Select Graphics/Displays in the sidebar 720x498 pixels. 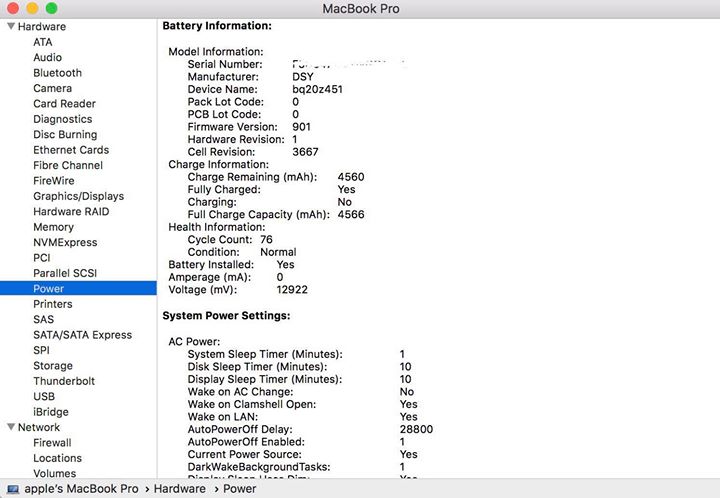[79, 196]
